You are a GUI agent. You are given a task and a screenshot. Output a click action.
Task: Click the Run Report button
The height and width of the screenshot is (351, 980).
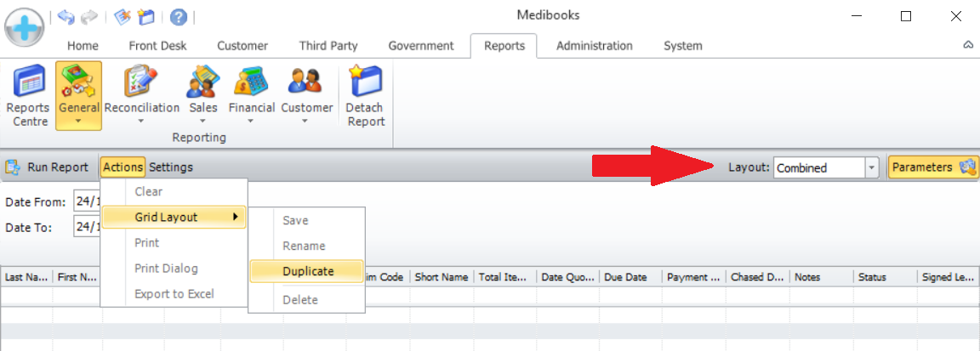[48, 167]
